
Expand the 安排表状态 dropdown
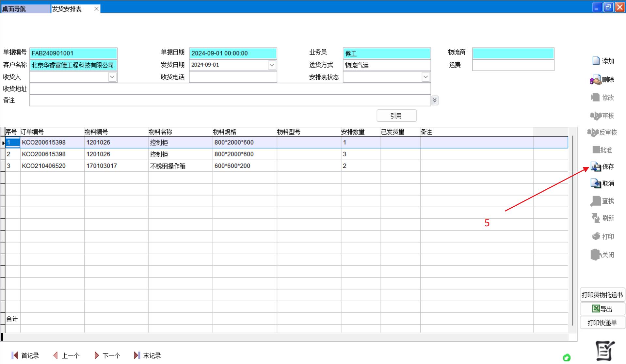tap(425, 77)
